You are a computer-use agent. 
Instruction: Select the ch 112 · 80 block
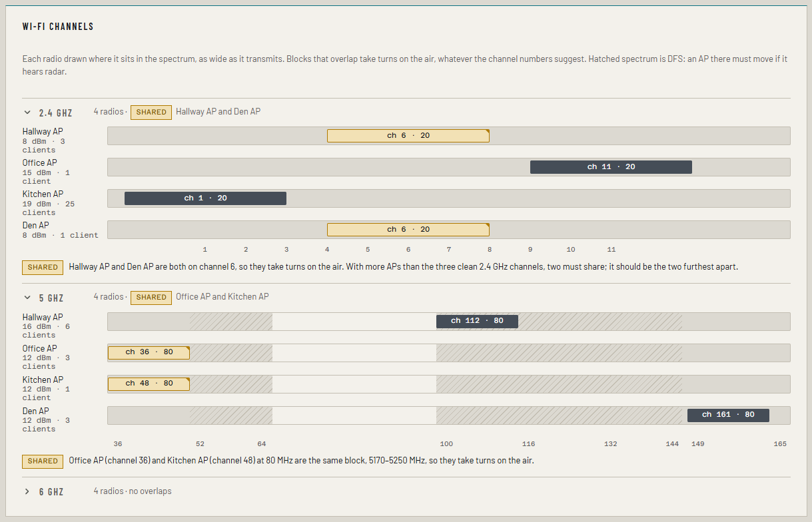coord(477,322)
